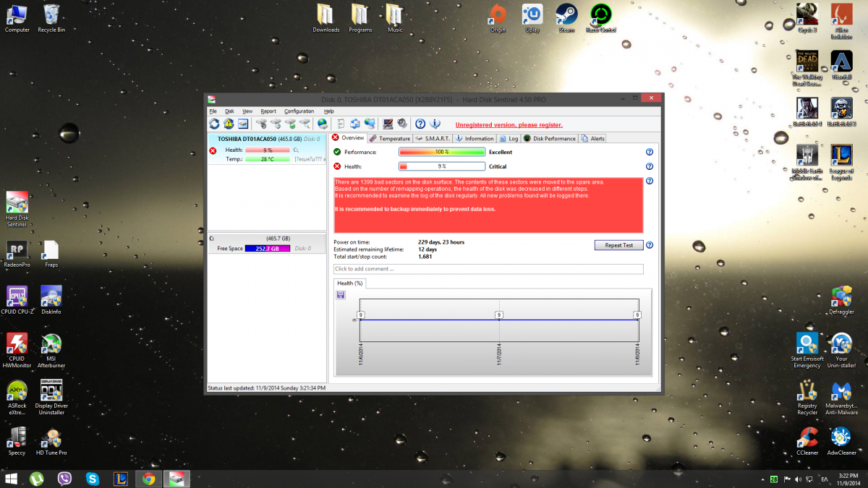868x488 pixels.
Task: Select the Health (%) graph tab
Action: pyautogui.click(x=350, y=283)
